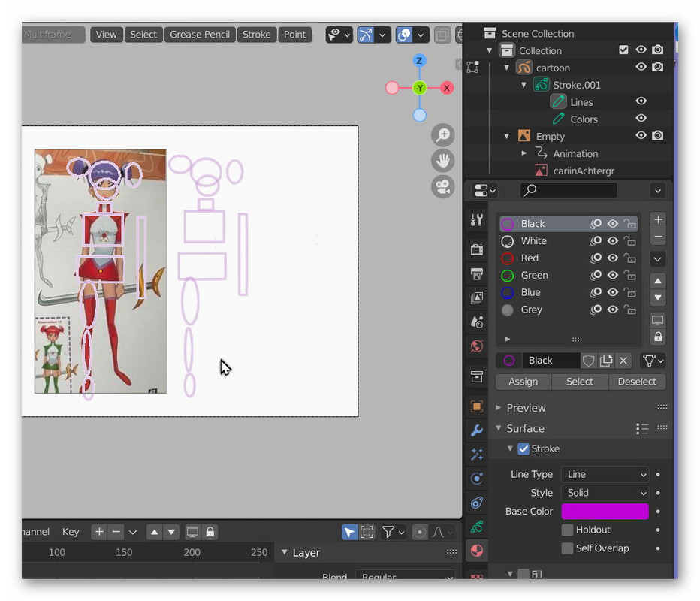Screen dimensions: 700x601
Task: Click the viewport zoom magnifier icon
Action: pyautogui.click(x=442, y=134)
